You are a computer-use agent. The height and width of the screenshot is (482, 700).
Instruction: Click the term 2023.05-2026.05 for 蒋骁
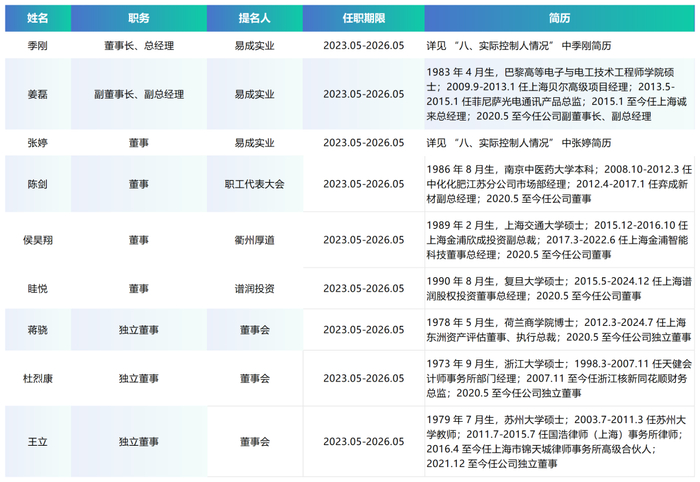click(x=364, y=330)
